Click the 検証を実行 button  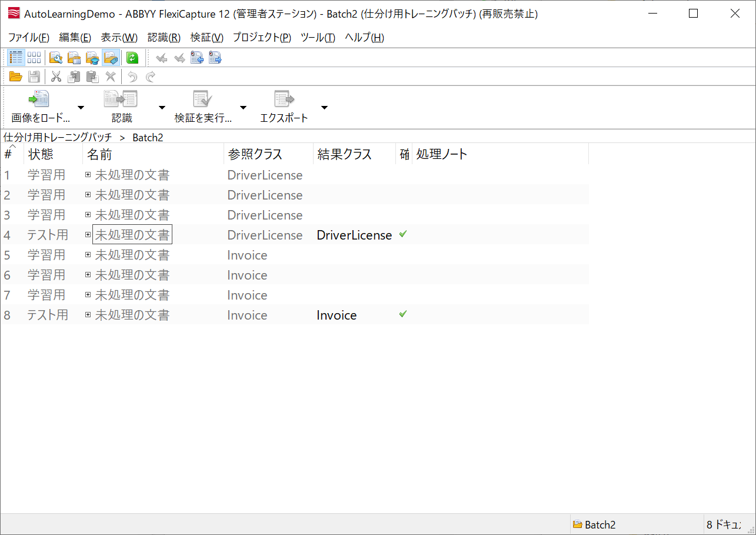click(203, 107)
